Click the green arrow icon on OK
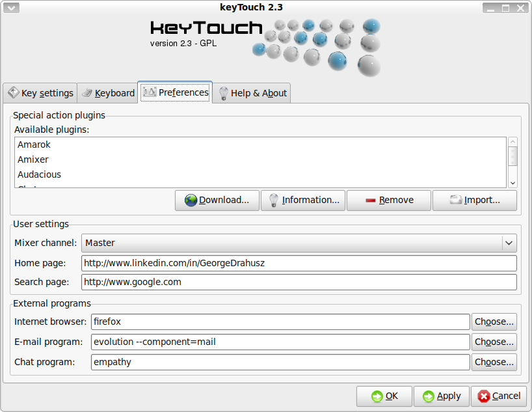The width and height of the screenshot is (532, 412). coord(377,396)
